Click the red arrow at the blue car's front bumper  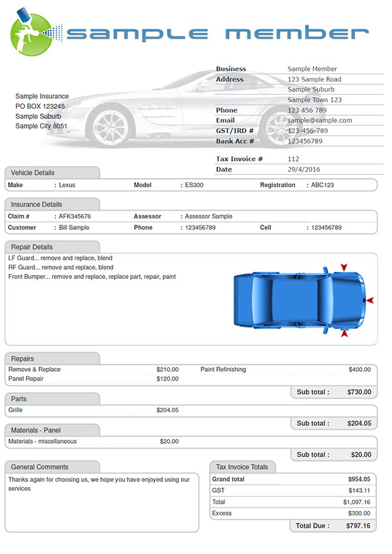point(369,300)
